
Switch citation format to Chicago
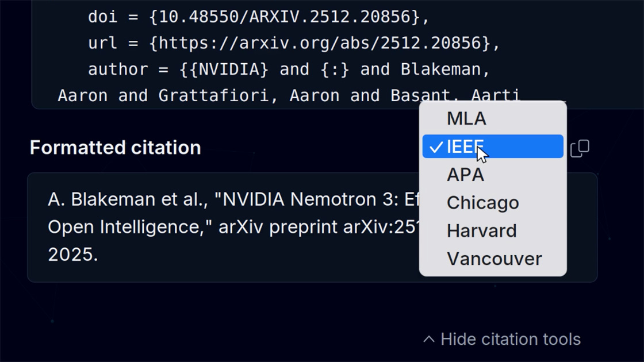493,203
